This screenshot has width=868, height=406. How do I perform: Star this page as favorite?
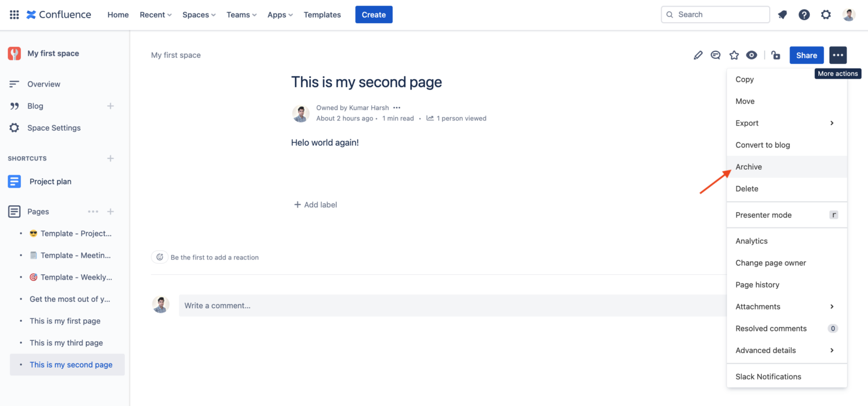click(x=734, y=55)
